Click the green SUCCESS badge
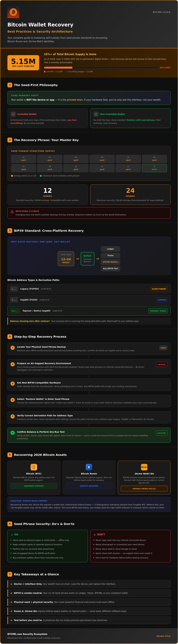 pos(162,433)
